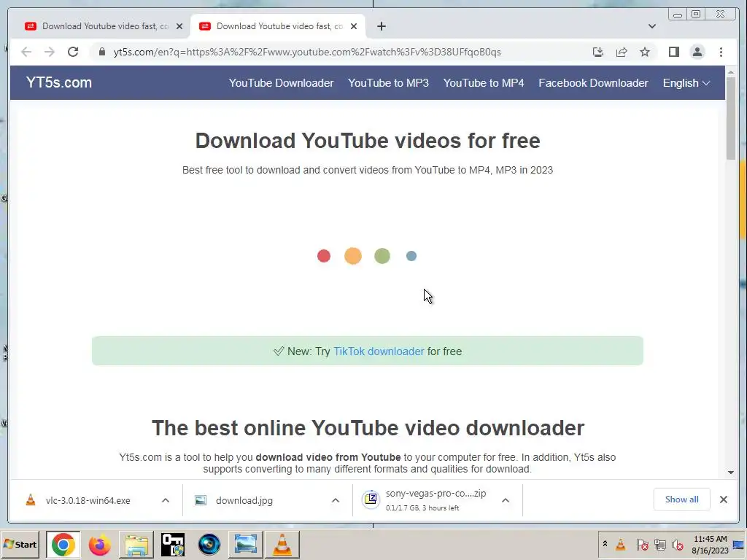The image size is (747, 560).
Task: Open the download.jpg downloaded file
Action: coord(244,500)
